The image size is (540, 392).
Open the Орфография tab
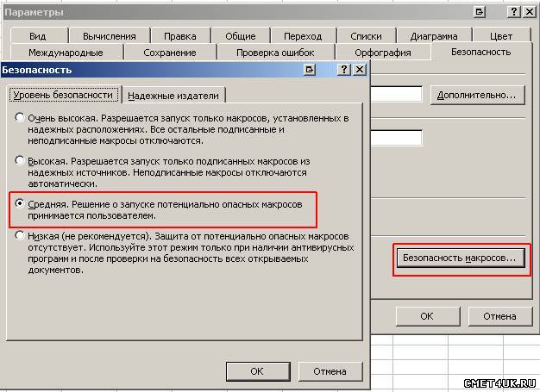coord(375,53)
